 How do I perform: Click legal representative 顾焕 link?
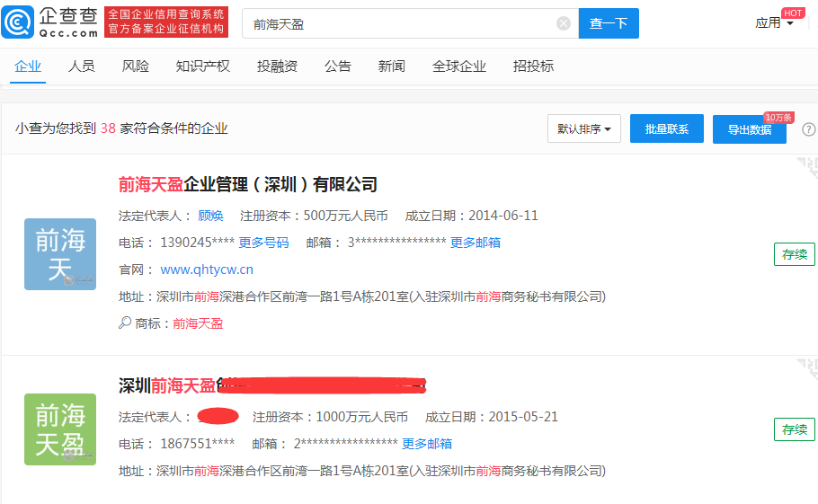210,216
